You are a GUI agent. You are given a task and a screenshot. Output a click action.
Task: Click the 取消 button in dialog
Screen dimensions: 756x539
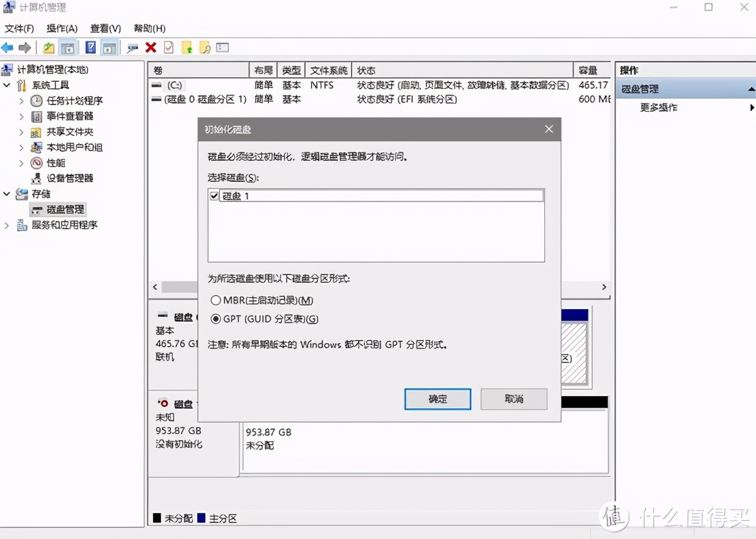point(514,399)
